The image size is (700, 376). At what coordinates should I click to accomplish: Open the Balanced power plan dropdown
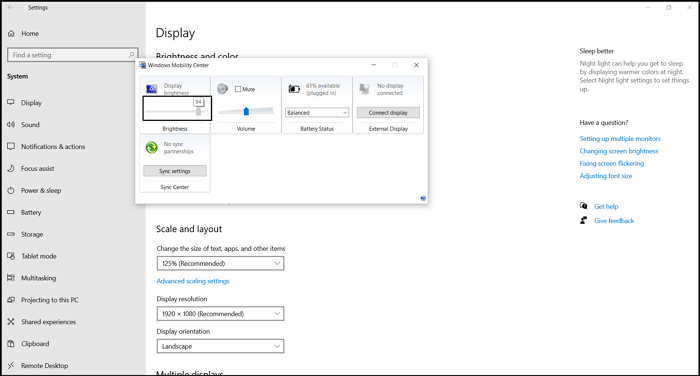coord(317,113)
